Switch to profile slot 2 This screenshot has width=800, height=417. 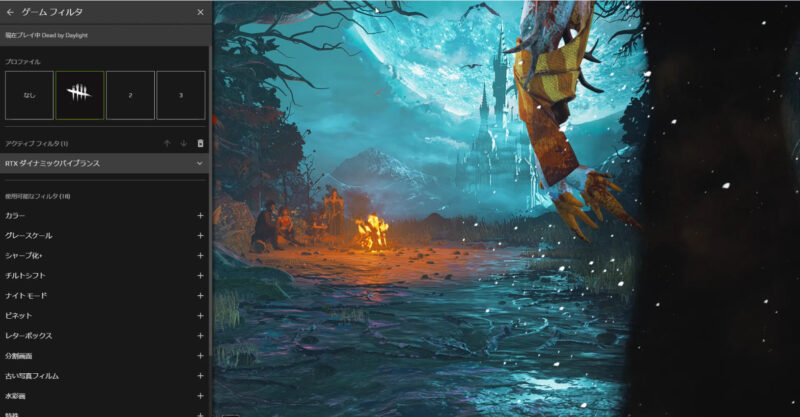click(x=130, y=95)
